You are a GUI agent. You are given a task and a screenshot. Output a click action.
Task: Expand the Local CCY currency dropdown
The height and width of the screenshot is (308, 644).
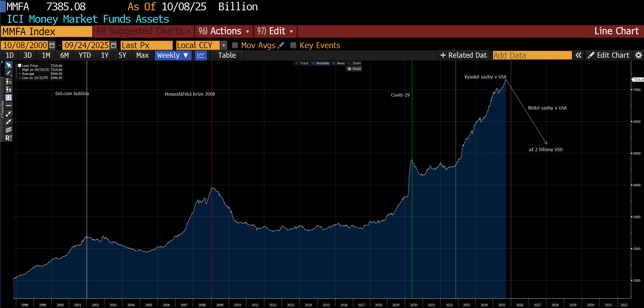point(223,45)
